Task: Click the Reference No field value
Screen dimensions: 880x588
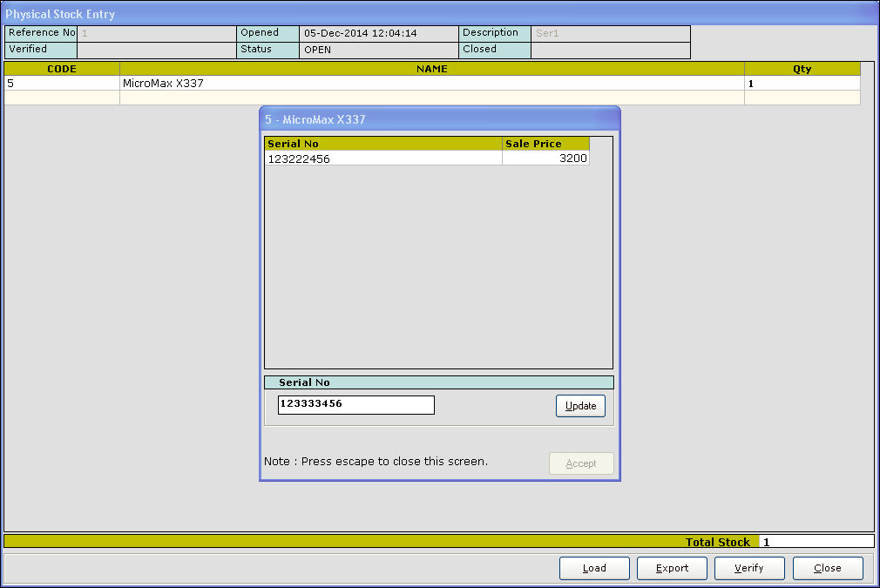Action: pyautogui.click(x=156, y=33)
